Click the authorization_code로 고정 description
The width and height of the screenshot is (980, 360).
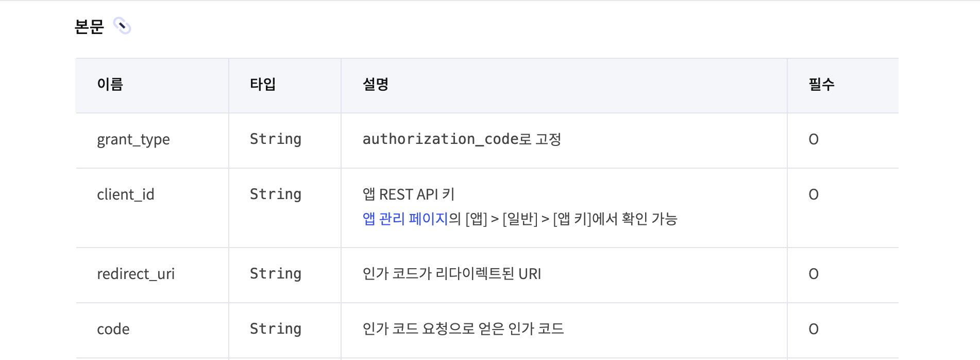pyautogui.click(x=462, y=139)
